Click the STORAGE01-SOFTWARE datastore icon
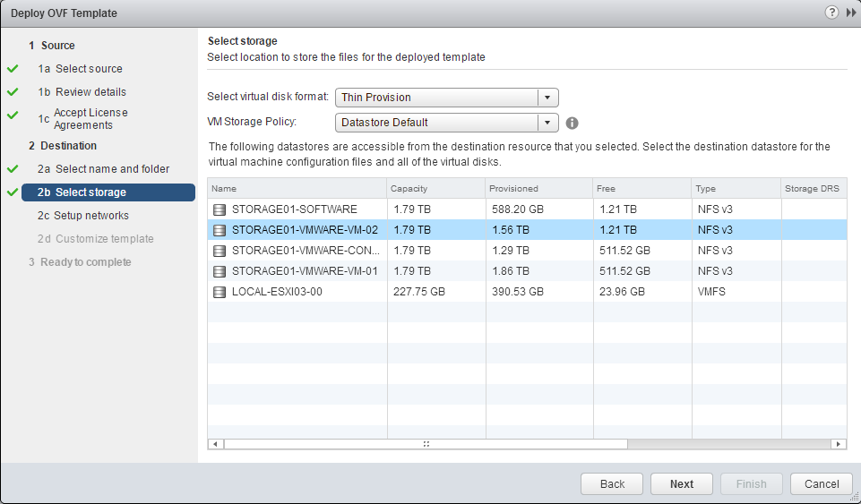 coord(220,209)
